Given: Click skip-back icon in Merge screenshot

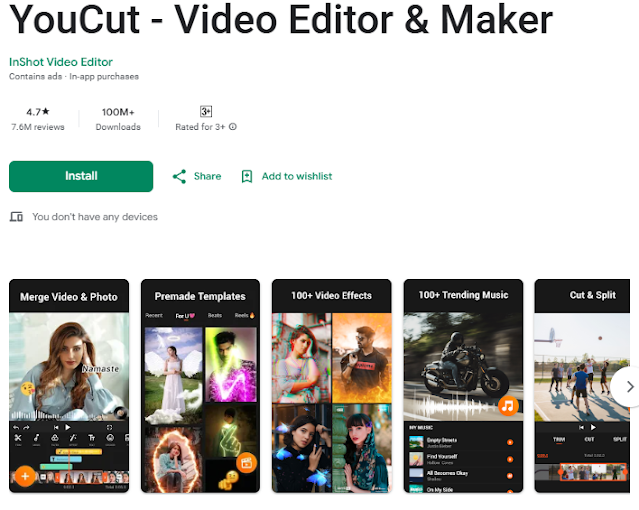Looking at the screenshot, I should (56, 427).
